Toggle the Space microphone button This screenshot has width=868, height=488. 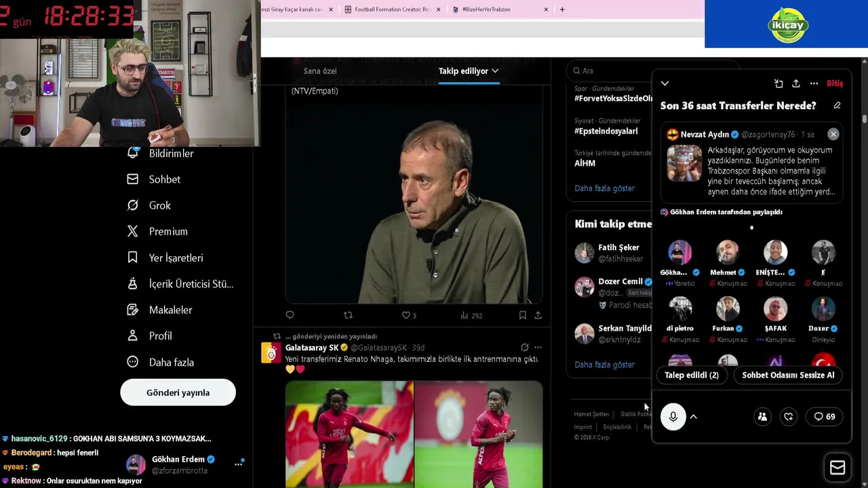click(673, 417)
